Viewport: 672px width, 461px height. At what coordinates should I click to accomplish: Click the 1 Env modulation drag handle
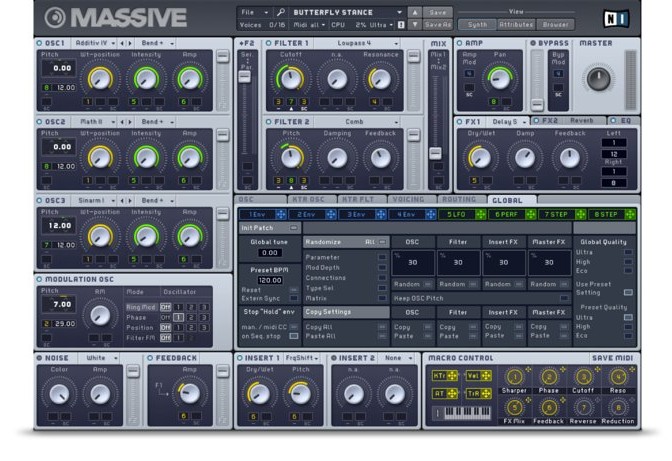pos(281,215)
